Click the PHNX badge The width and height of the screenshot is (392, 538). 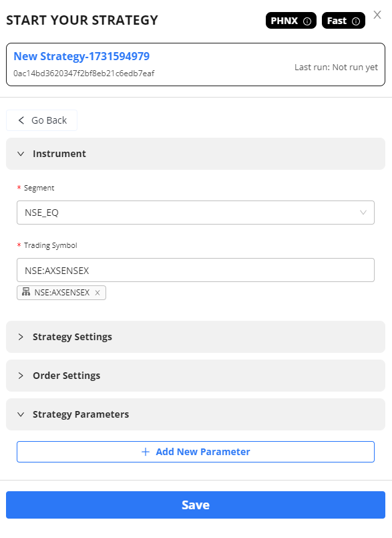coord(290,21)
